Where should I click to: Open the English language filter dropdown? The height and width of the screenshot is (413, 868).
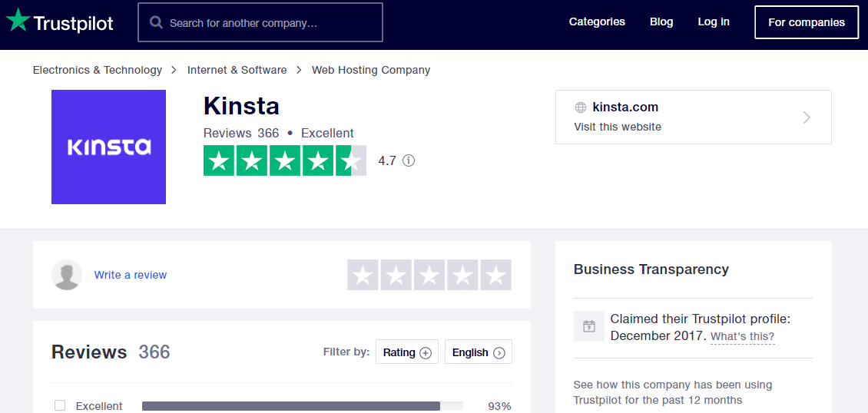pos(479,352)
